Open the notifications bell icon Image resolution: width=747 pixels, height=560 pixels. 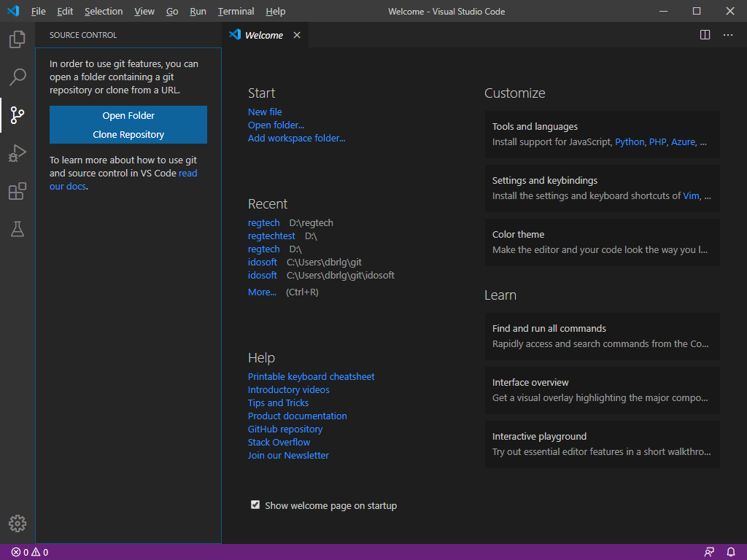coord(731,553)
